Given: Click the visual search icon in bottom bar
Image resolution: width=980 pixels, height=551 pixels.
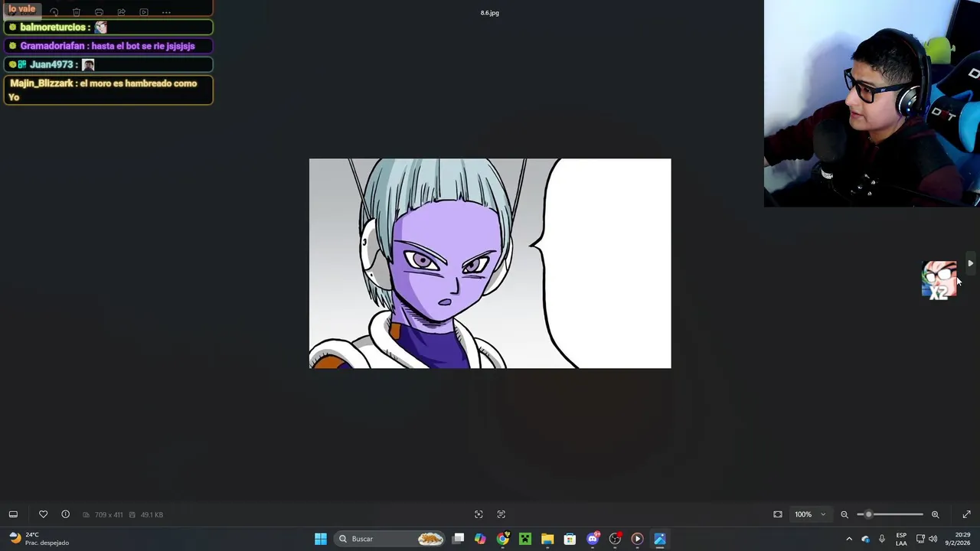Looking at the screenshot, I should (x=479, y=514).
